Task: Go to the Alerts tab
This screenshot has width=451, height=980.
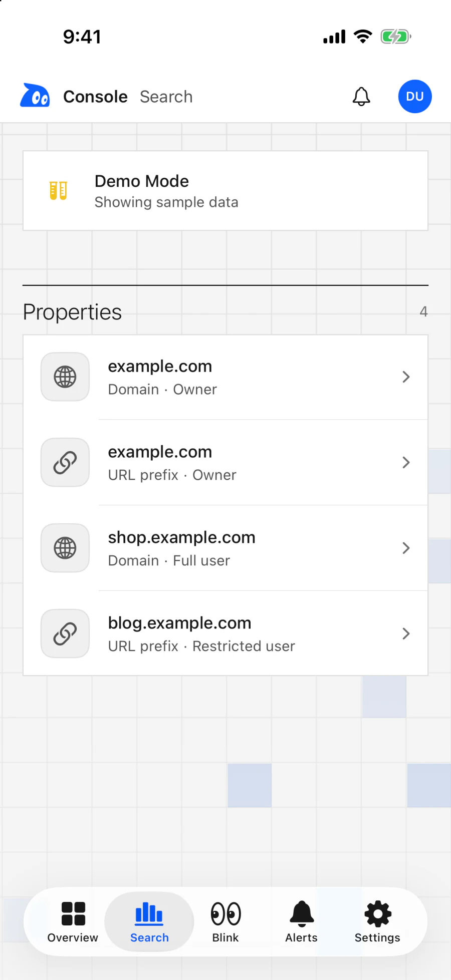Action: tap(302, 922)
